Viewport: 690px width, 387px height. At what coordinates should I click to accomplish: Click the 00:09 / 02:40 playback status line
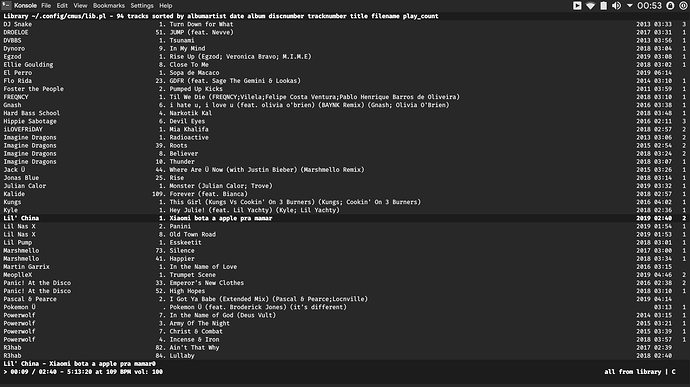click(x=83, y=372)
